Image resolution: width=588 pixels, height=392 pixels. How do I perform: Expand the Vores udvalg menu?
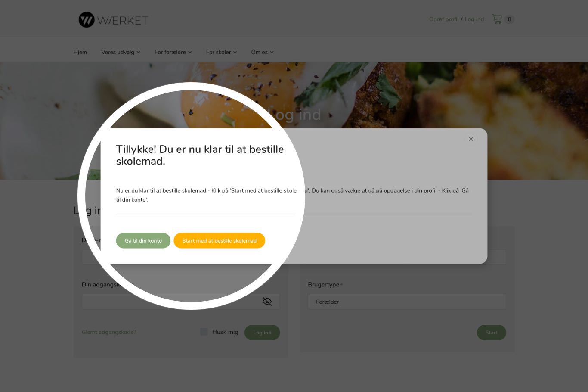pos(121,52)
